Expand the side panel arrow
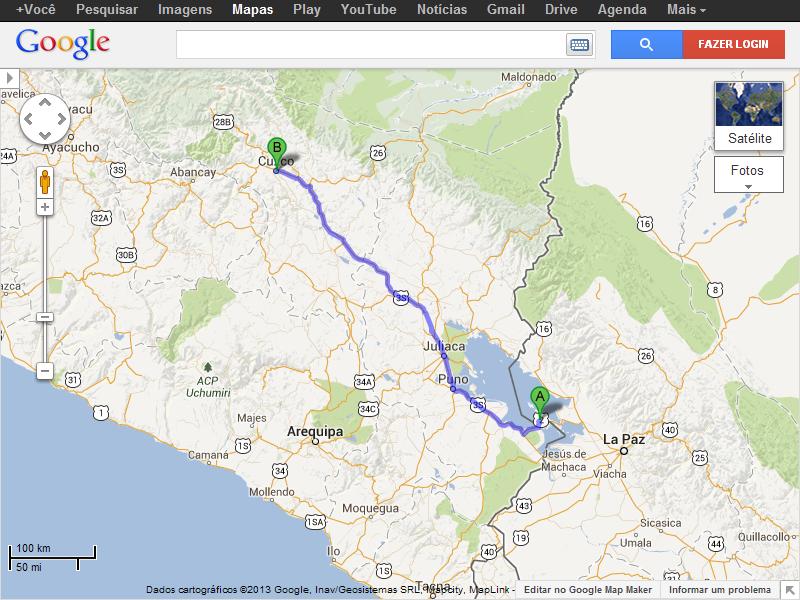 click(9, 78)
